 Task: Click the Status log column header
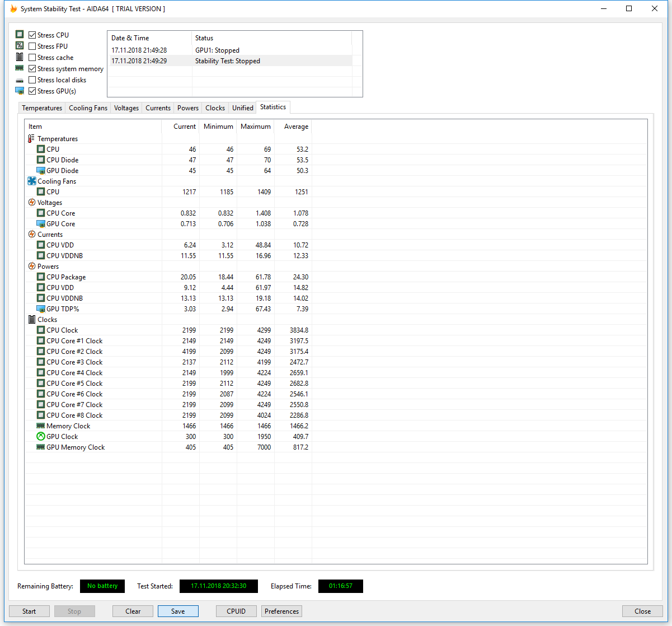pos(272,38)
